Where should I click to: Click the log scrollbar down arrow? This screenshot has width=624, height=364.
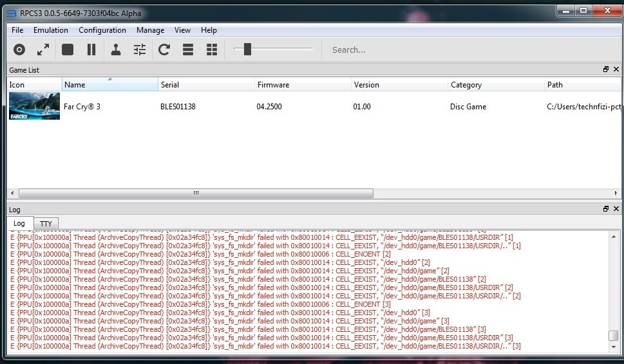[x=614, y=347]
